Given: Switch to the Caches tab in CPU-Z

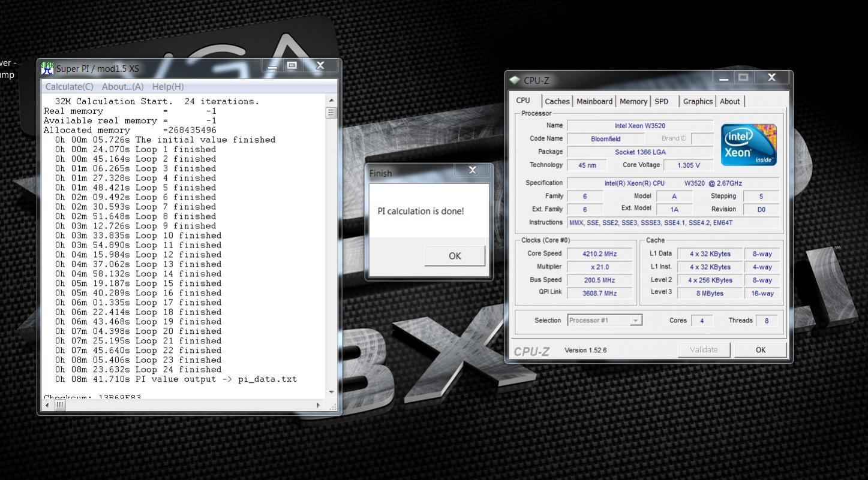Looking at the screenshot, I should [x=557, y=101].
